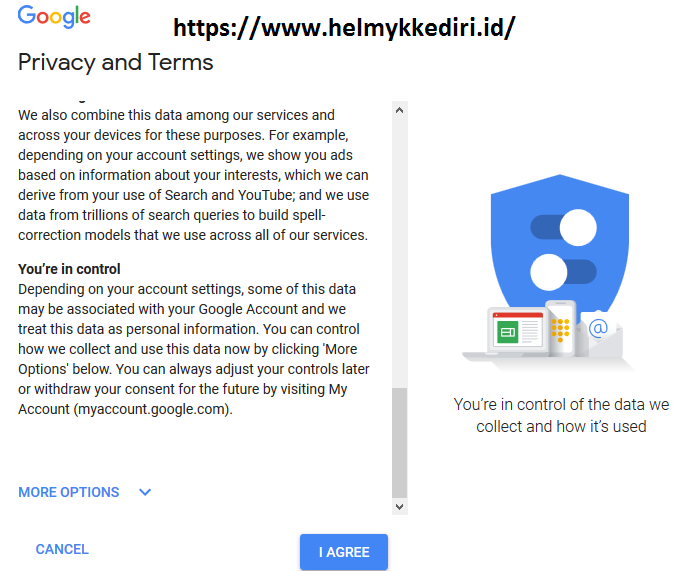
Task: Click the upper toggle switch on the shield
Action: pyautogui.click(x=563, y=227)
